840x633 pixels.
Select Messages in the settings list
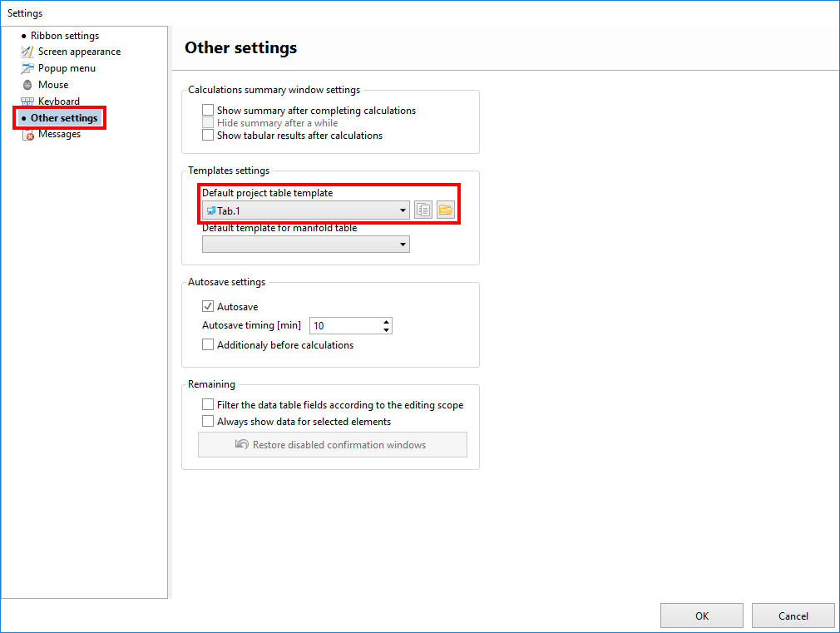click(59, 134)
